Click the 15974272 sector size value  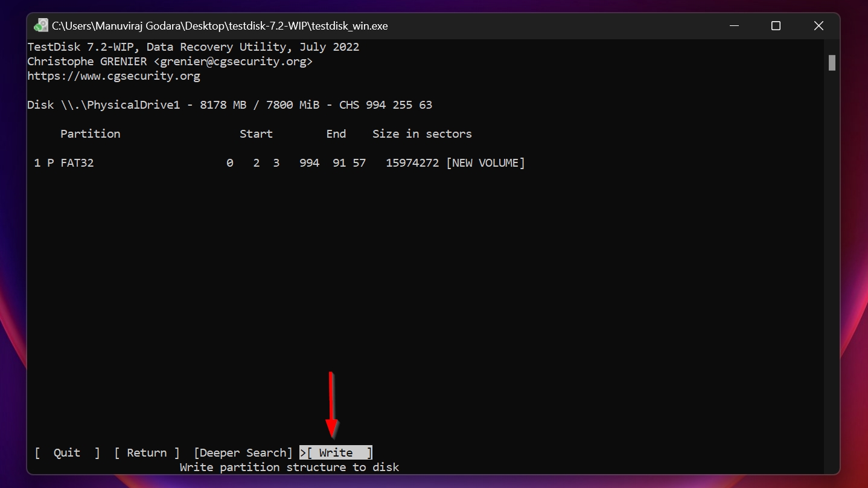pos(412,163)
